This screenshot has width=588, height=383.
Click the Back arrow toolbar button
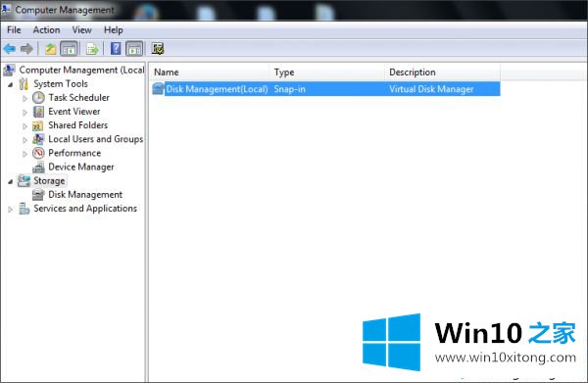[x=10, y=49]
